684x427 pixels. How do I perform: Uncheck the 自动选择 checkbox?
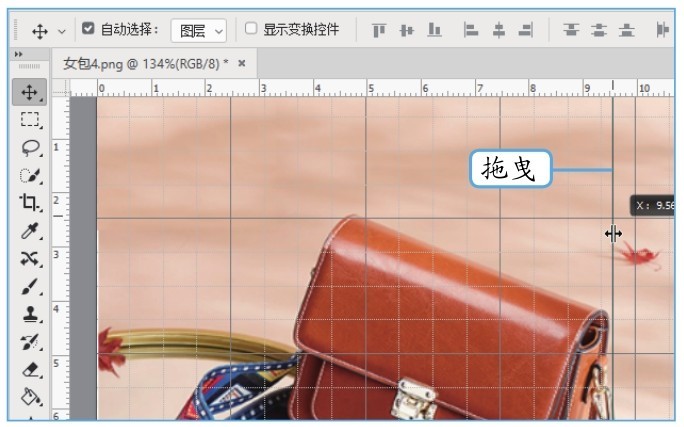click(x=88, y=29)
